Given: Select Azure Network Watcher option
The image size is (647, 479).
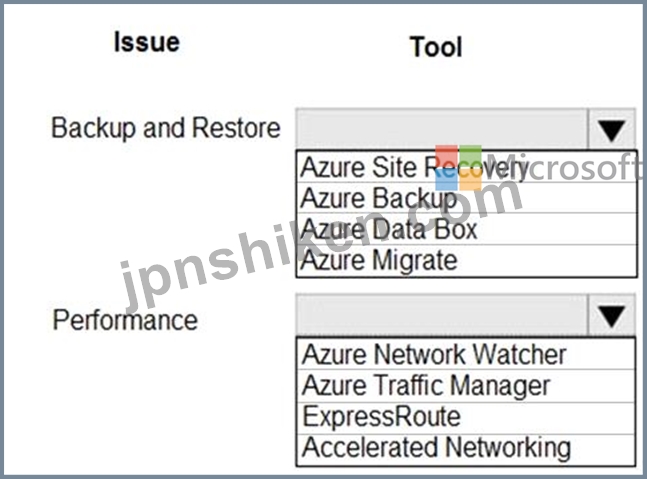Looking at the screenshot, I should click(466, 354).
